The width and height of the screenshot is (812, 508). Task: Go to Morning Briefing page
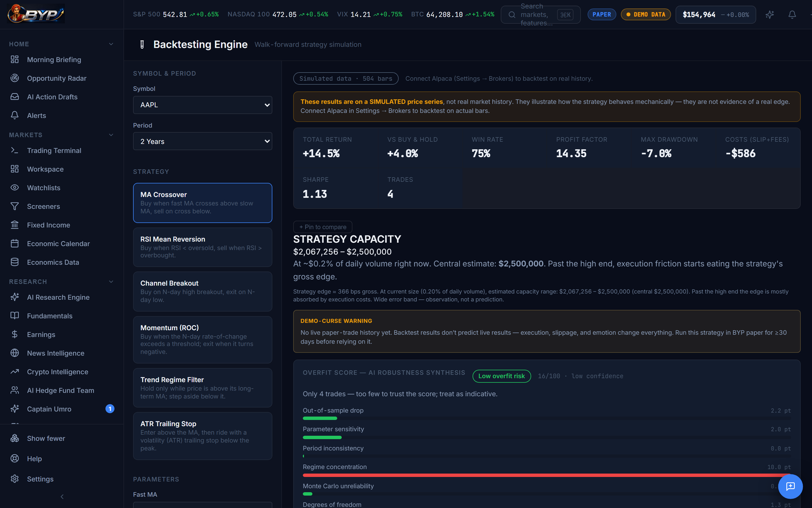pos(54,59)
